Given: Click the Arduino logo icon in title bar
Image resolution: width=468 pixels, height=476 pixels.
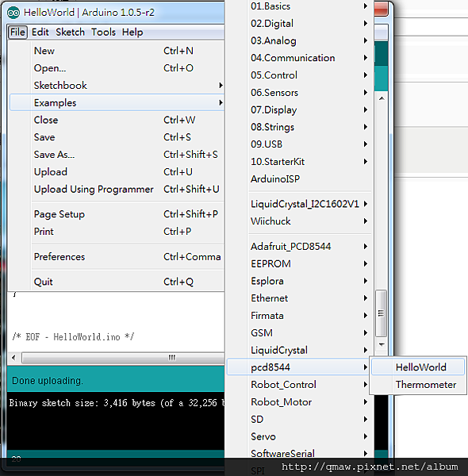Looking at the screenshot, I should tap(13, 13).
